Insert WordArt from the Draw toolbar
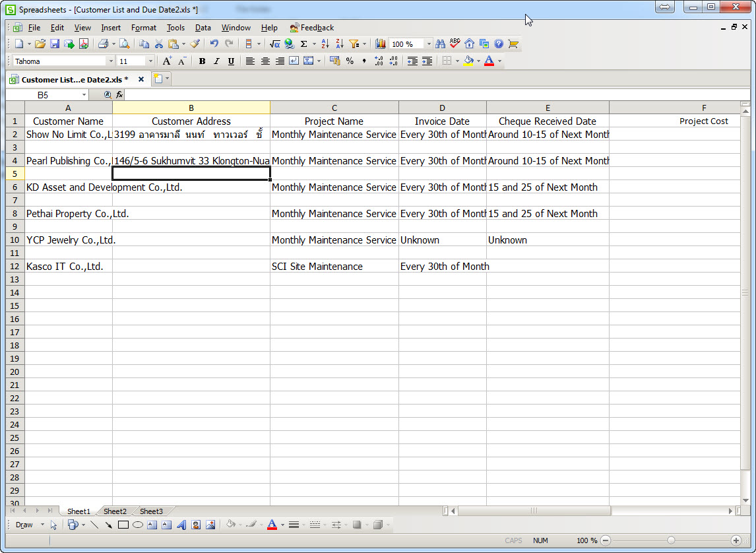Screen dimensions: 756x553 click(x=181, y=525)
